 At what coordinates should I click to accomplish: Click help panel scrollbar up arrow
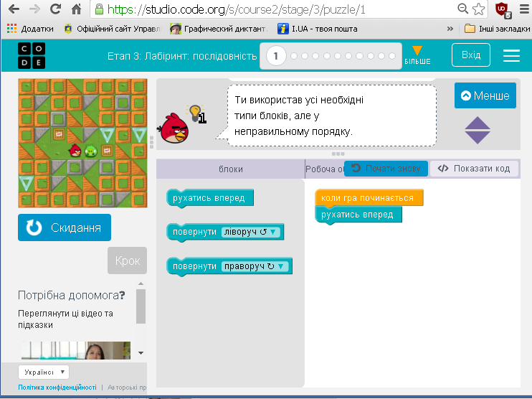pyautogui.click(x=141, y=283)
